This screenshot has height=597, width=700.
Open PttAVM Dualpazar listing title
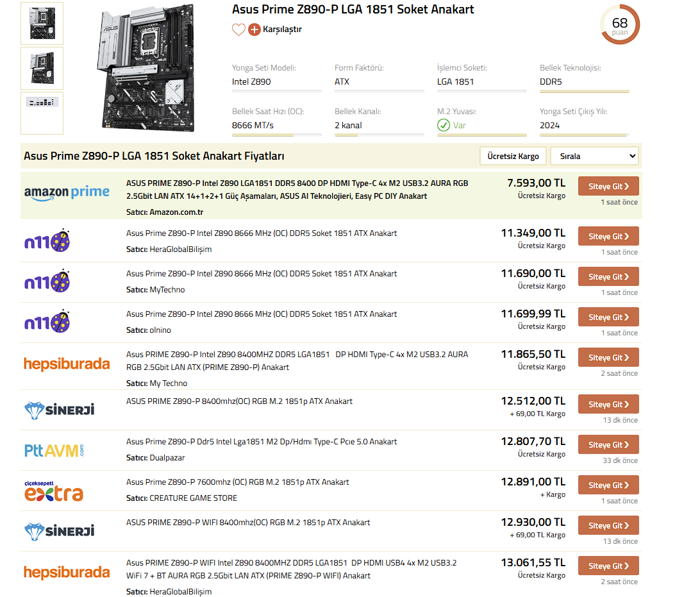click(261, 442)
